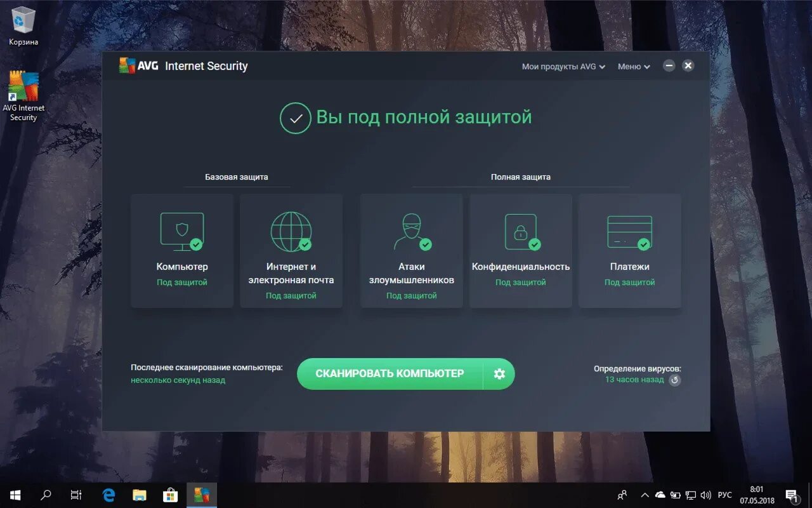
Task: Click Последнее сканирование компьютера label
Action: (x=207, y=368)
